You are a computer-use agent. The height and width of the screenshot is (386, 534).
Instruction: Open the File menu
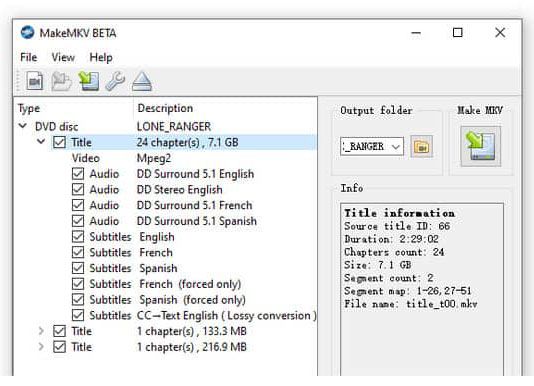coord(29,57)
